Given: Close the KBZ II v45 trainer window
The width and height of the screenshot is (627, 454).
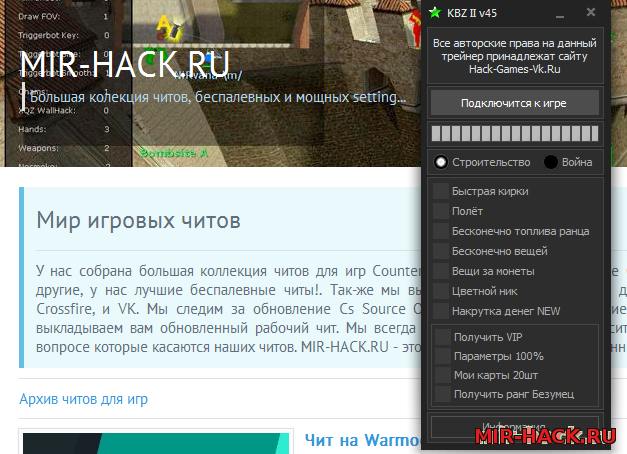Looking at the screenshot, I should (591, 12).
